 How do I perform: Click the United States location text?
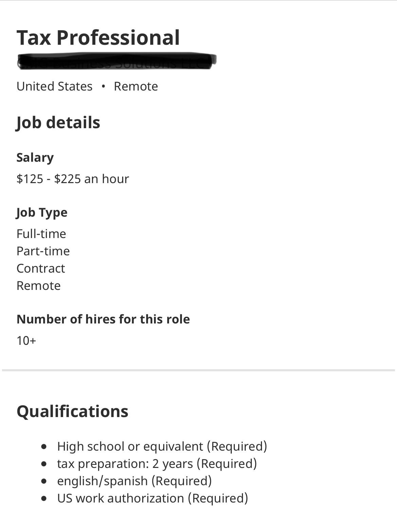tap(54, 86)
